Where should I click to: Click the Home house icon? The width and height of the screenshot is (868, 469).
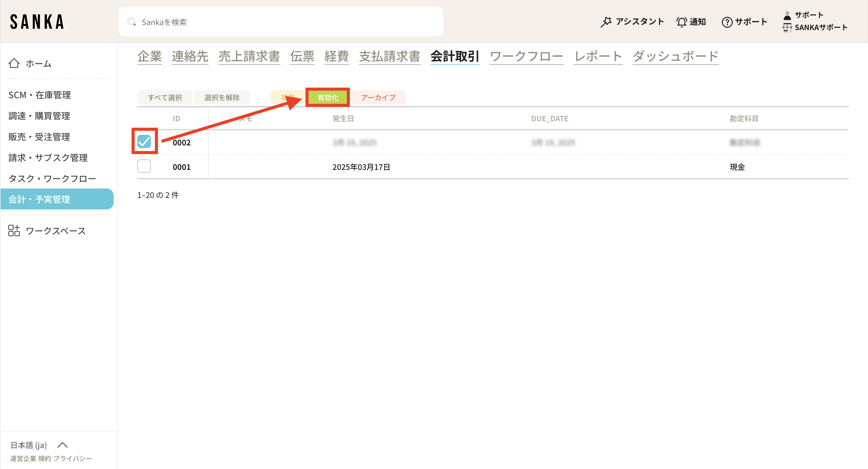14,63
